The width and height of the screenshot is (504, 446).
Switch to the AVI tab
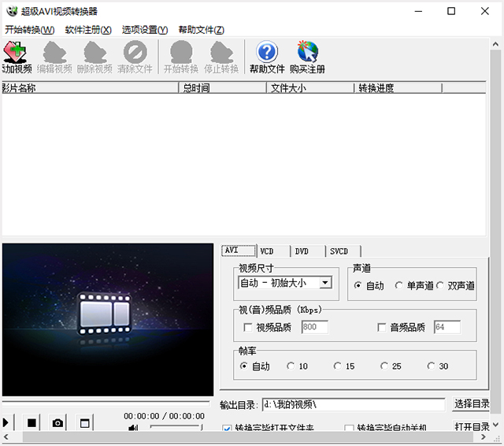[x=239, y=251]
